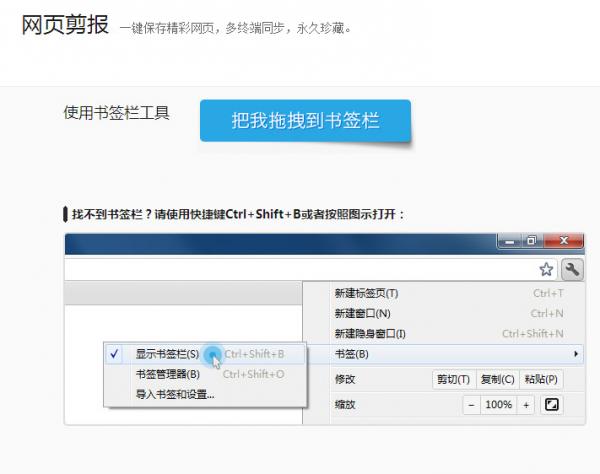Viewport: 600px width, 474px height.
Task: Open the wrench settings menu icon
Action: pos(572,269)
